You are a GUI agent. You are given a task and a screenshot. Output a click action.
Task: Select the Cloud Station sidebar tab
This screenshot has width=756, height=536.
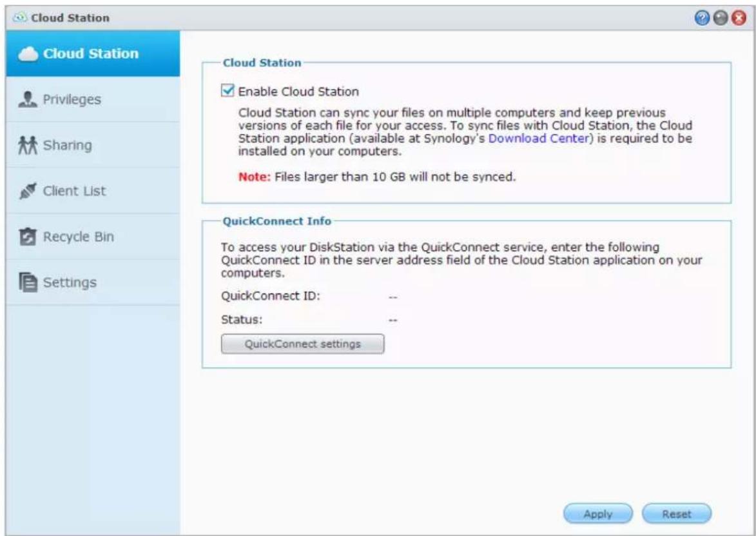[93, 54]
